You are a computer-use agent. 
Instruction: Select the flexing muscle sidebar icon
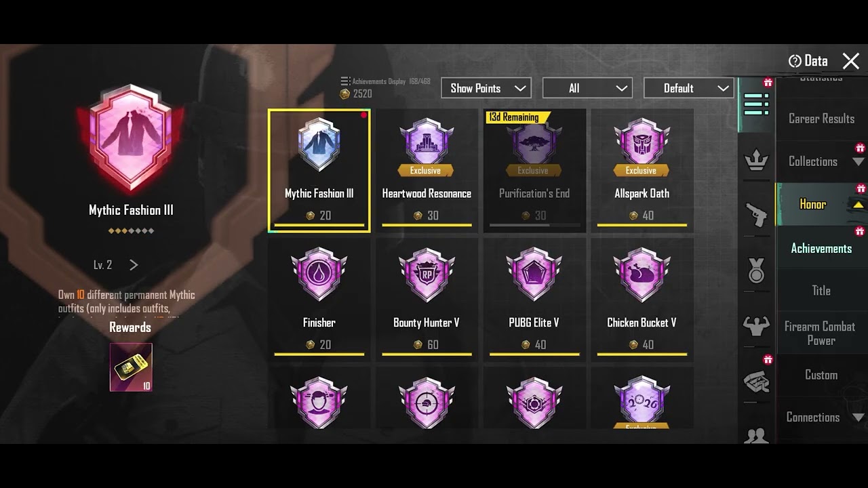pos(756,326)
